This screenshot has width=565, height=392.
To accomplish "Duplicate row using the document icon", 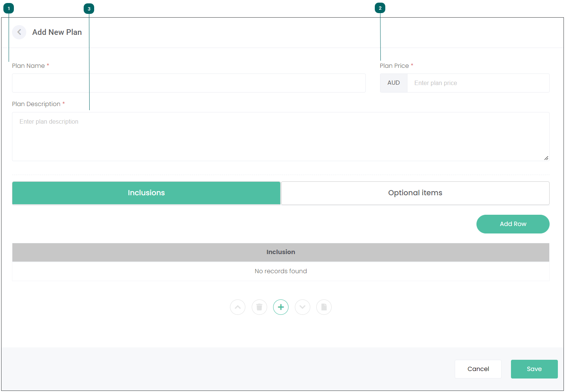I will 324,307.
